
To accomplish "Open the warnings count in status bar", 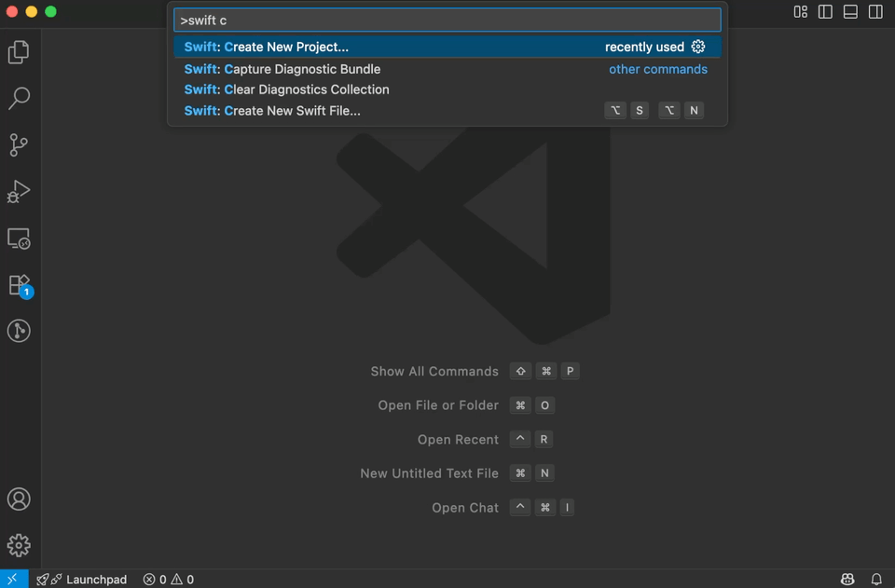I will [183, 579].
